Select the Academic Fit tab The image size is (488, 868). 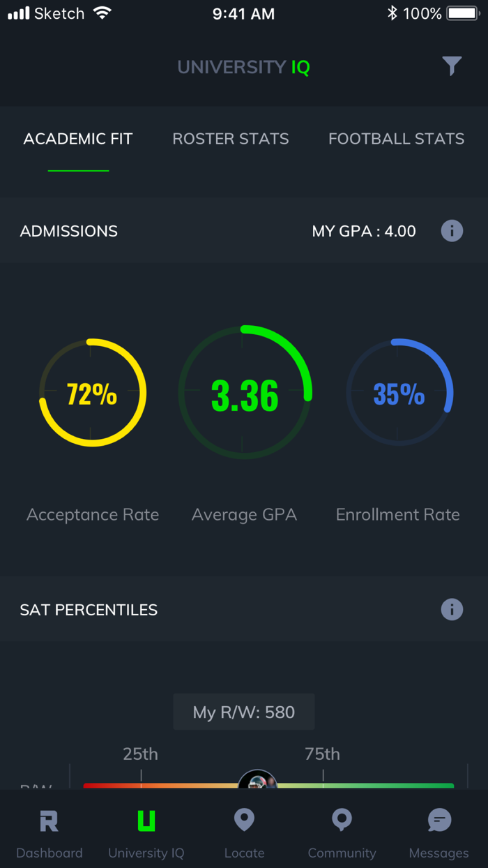click(78, 139)
